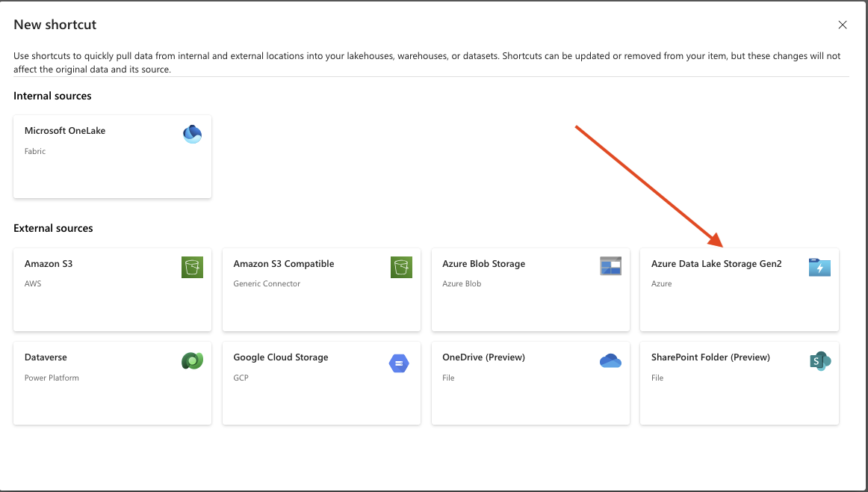Click the Amazon S3 Compatible bucket icon
This screenshot has width=868, height=492.
(401, 267)
